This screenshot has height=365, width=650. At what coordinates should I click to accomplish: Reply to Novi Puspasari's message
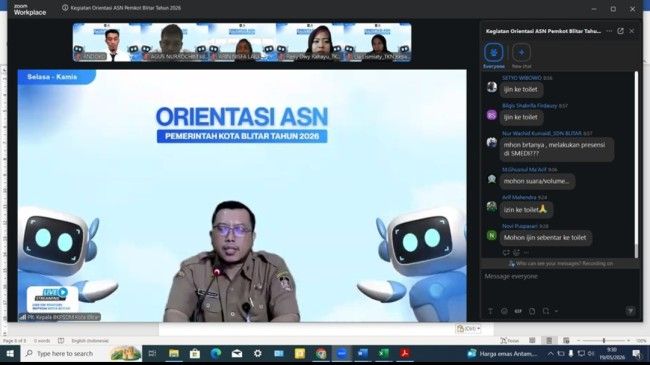506,252
